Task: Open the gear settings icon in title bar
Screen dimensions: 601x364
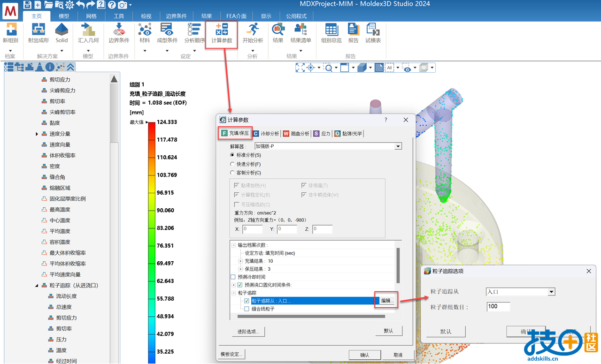Action: [x=69, y=5]
